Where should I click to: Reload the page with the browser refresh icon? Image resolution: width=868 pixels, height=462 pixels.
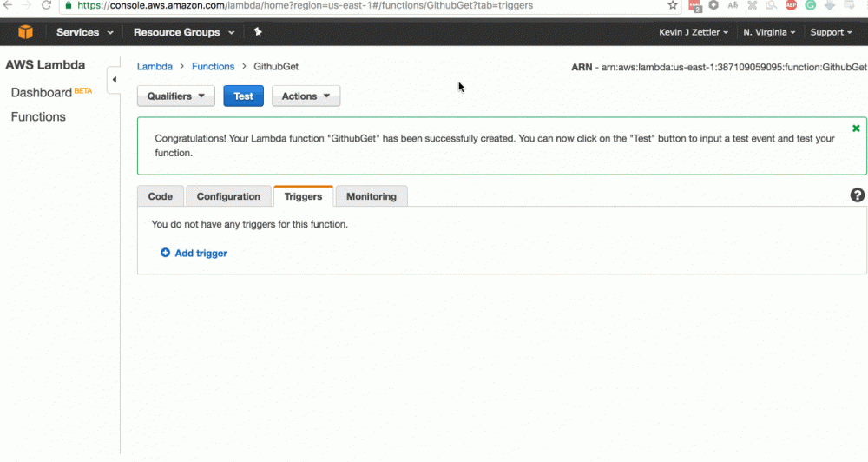click(47, 5)
